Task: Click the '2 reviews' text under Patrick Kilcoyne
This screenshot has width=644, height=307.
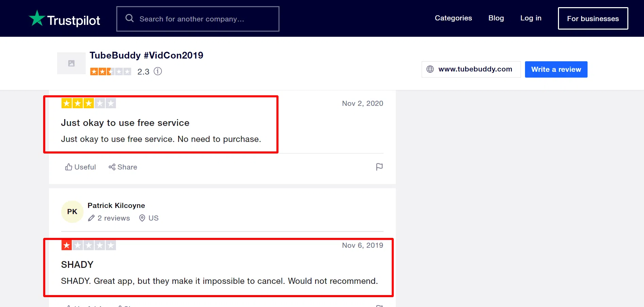Action: click(114, 218)
